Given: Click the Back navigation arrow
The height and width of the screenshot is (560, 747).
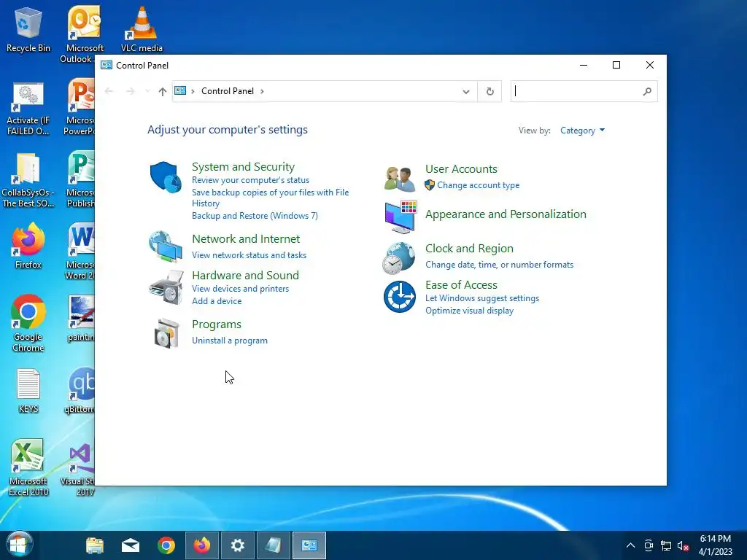Looking at the screenshot, I should [109, 91].
